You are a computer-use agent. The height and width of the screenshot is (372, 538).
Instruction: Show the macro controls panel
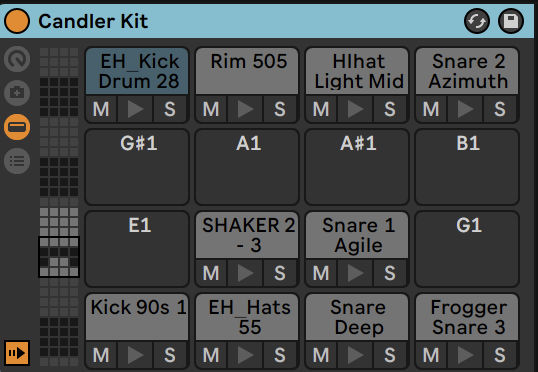[x=17, y=59]
